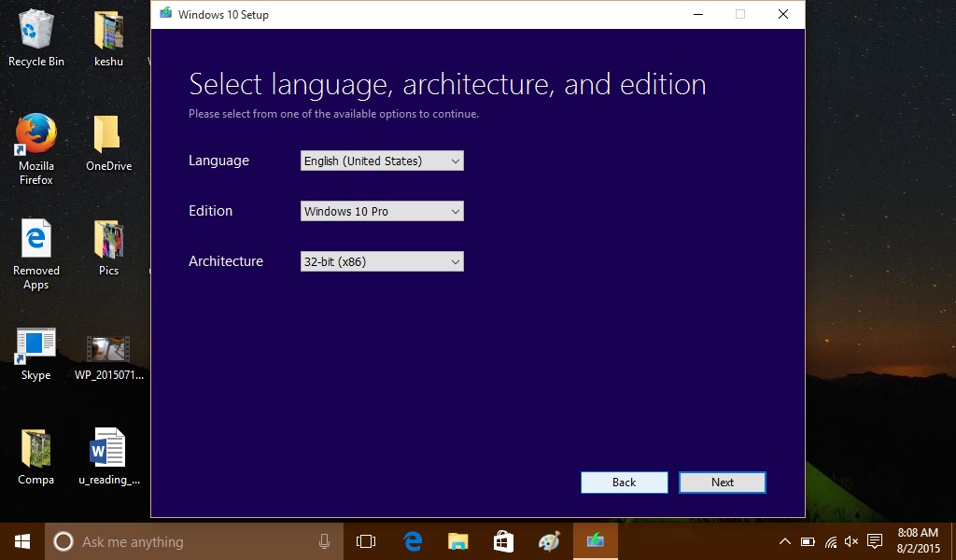The image size is (956, 560).
Task: Open the Store from the taskbar
Action: coord(503,541)
